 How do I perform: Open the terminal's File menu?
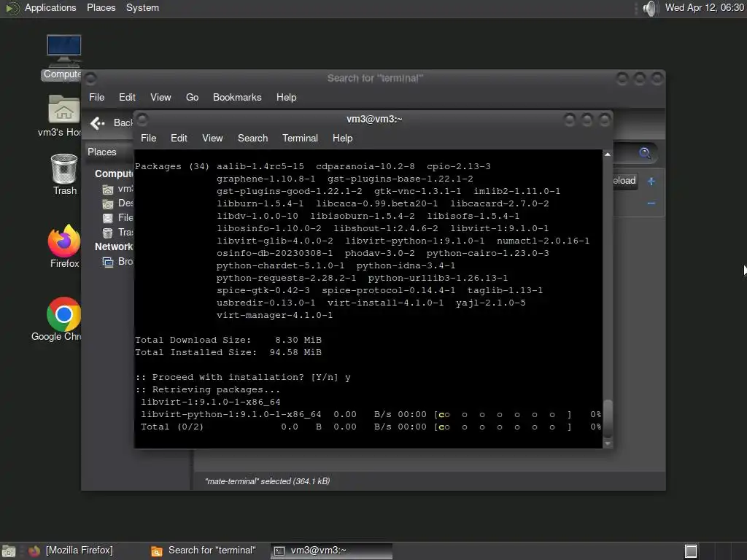[x=149, y=138]
